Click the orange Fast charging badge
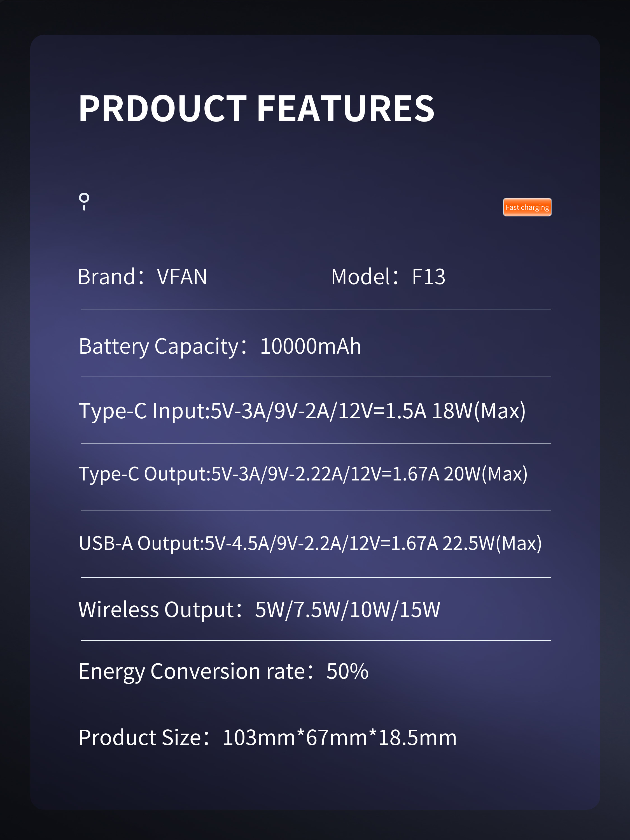Screen dimensions: 630x840 pyautogui.click(x=527, y=207)
